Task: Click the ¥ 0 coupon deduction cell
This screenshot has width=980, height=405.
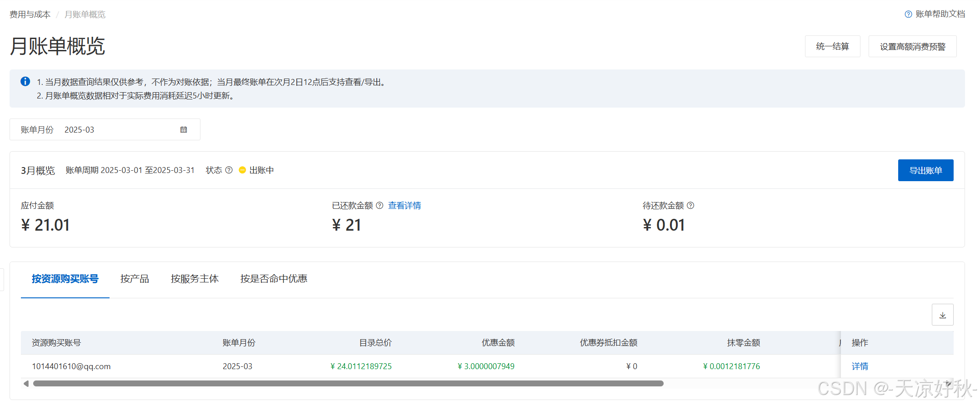Action: [x=632, y=366]
